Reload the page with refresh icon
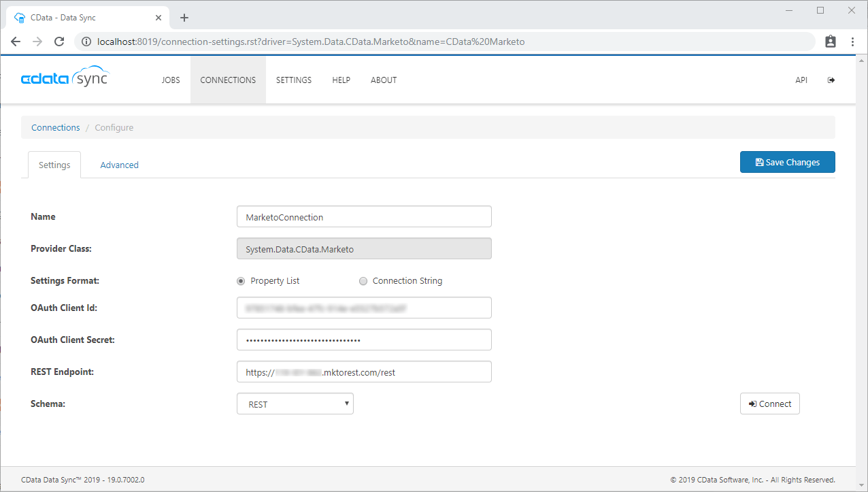Viewport: 868px width, 492px height. (59, 42)
